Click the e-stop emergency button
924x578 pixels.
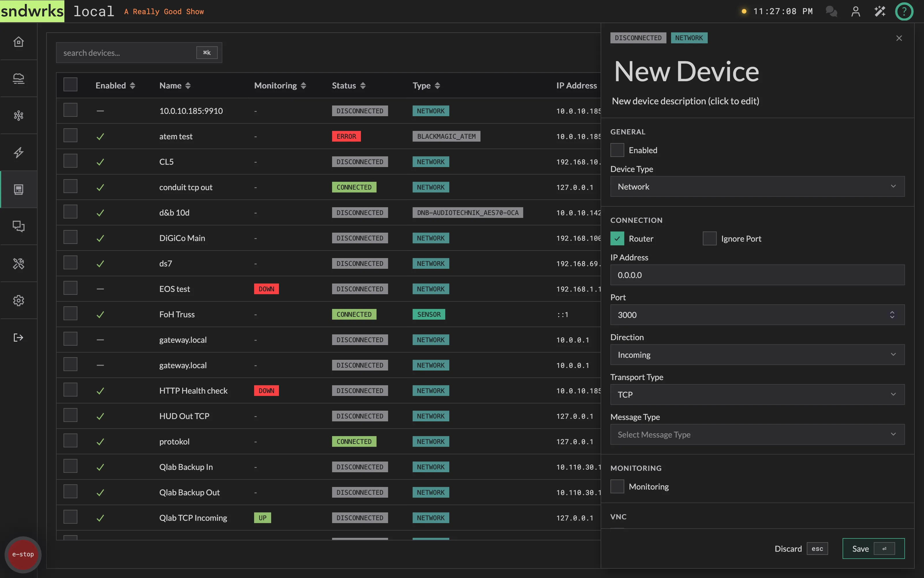coord(23,554)
